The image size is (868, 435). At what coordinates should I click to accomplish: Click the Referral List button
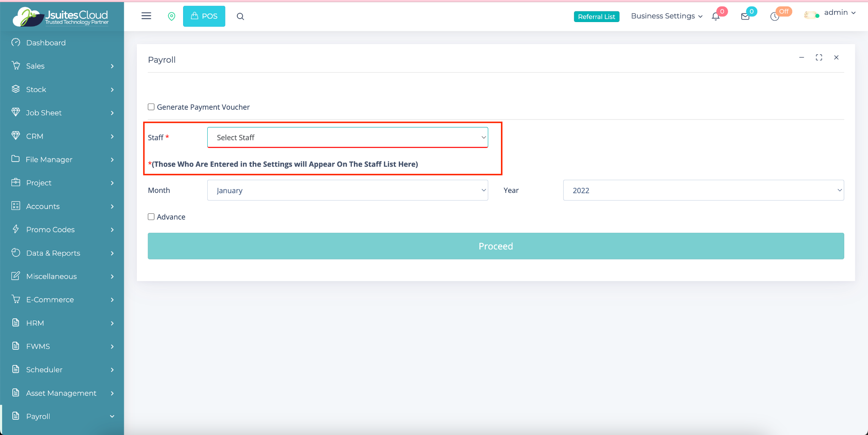click(x=596, y=17)
